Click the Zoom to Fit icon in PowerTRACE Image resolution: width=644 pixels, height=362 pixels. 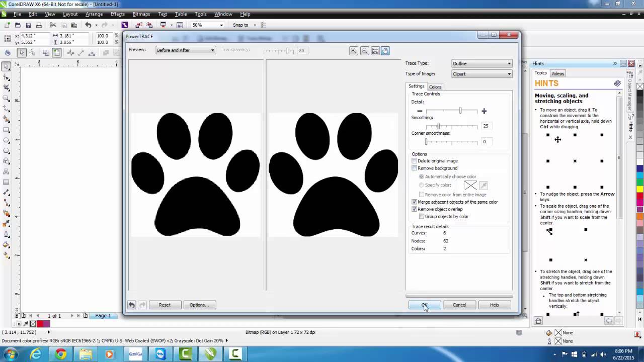coord(375,51)
